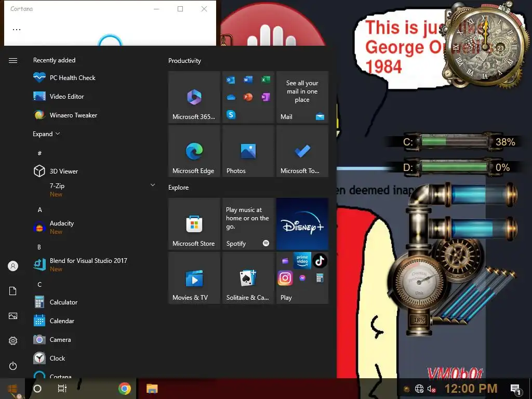Open the Action Center notifications icon
The image size is (532, 399).
(x=515, y=389)
